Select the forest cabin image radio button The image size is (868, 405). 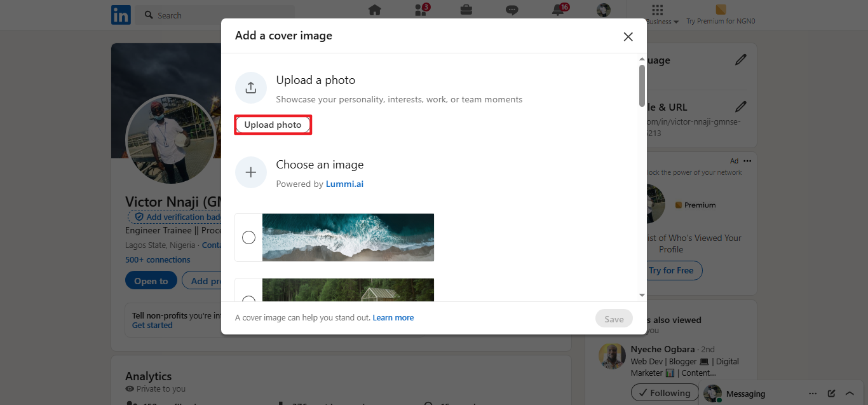pyautogui.click(x=248, y=298)
